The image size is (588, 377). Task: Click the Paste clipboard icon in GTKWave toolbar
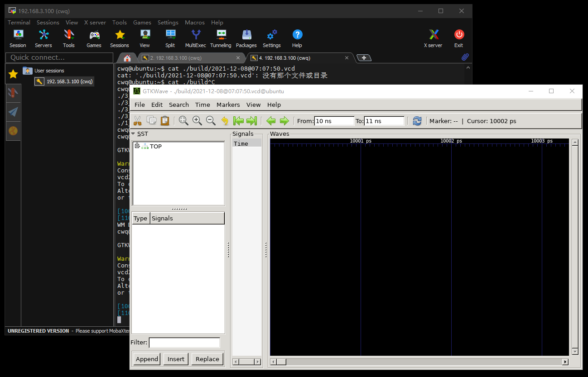pyautogui.click(x=165, y=120)
